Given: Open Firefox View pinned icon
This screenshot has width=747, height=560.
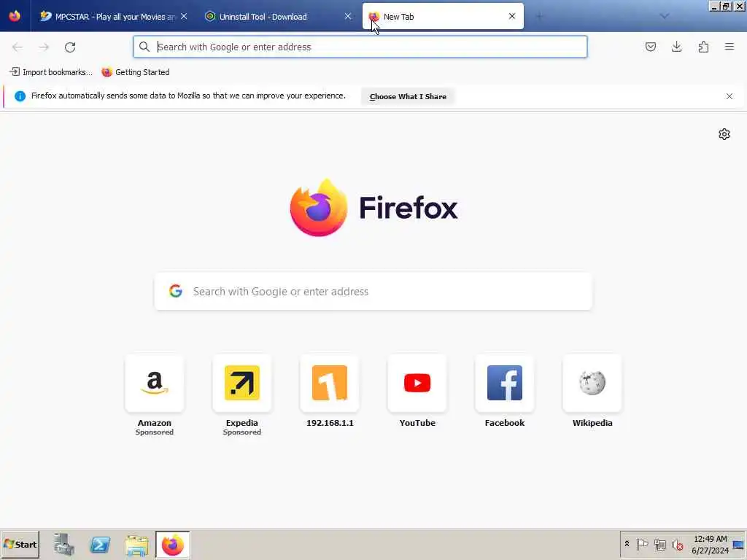Looking at the screenshot, I should point(15,16).
